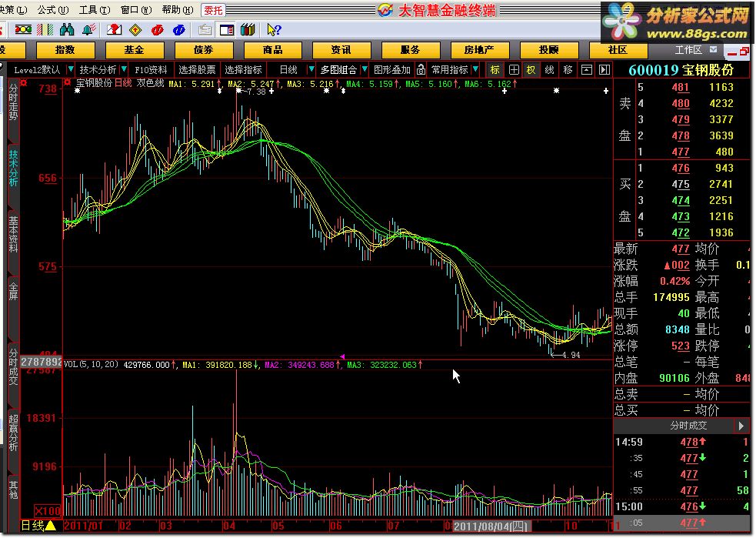Switch to the 商品 tab

(272, 50)
